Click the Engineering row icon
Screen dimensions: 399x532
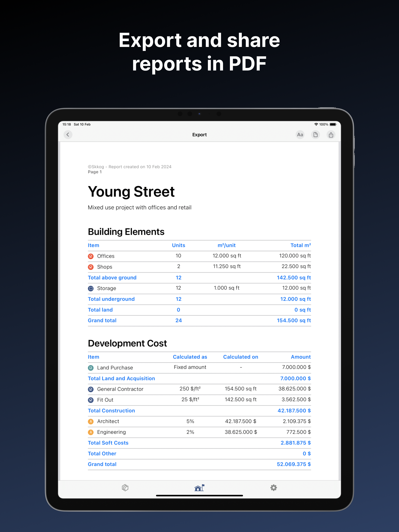tap(91, 432)
